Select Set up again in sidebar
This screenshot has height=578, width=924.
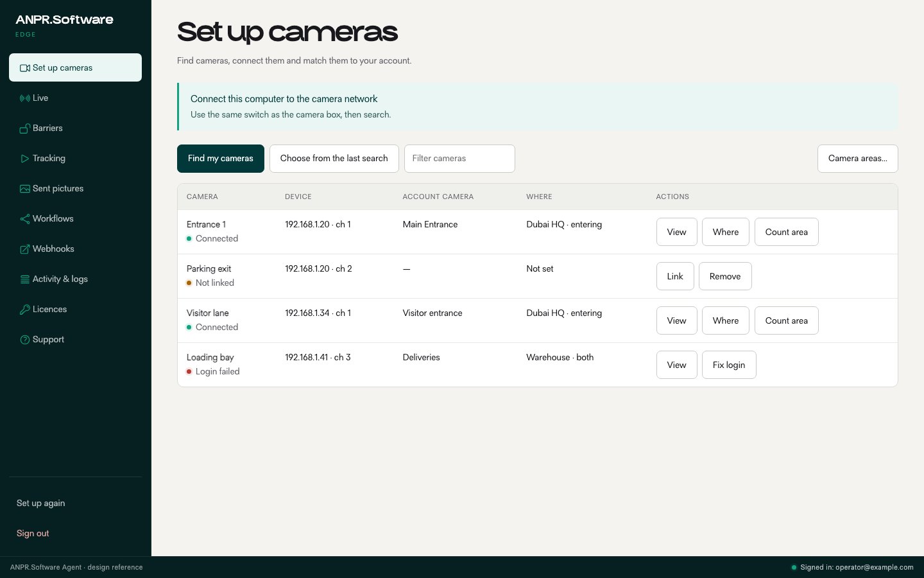tap(75, 503)
